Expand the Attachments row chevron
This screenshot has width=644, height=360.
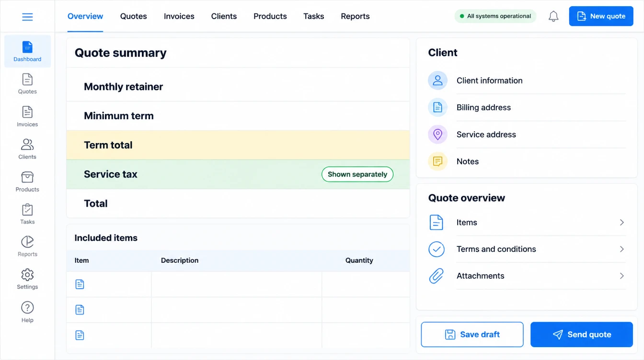(621, 276)
